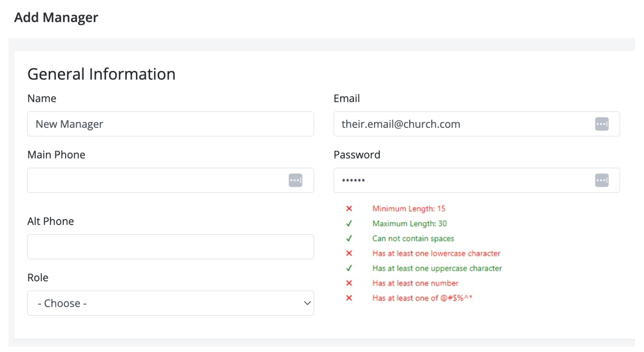The height and width of the screenshot is (352, 644).
Task: Click the "Add Manager" page heading
Action: (56, 17)
